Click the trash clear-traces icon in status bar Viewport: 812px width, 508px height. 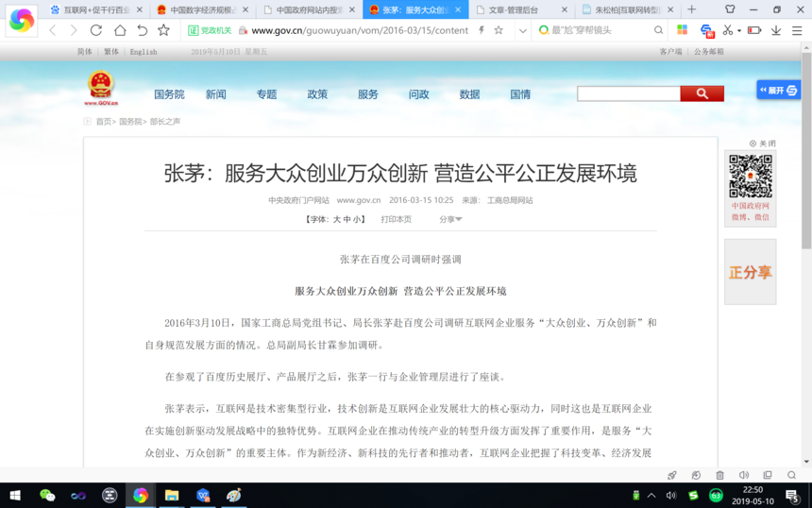(719, 475)
